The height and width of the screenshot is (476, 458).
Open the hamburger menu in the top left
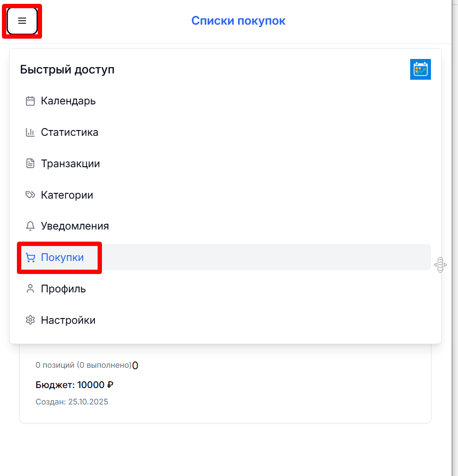22,21
